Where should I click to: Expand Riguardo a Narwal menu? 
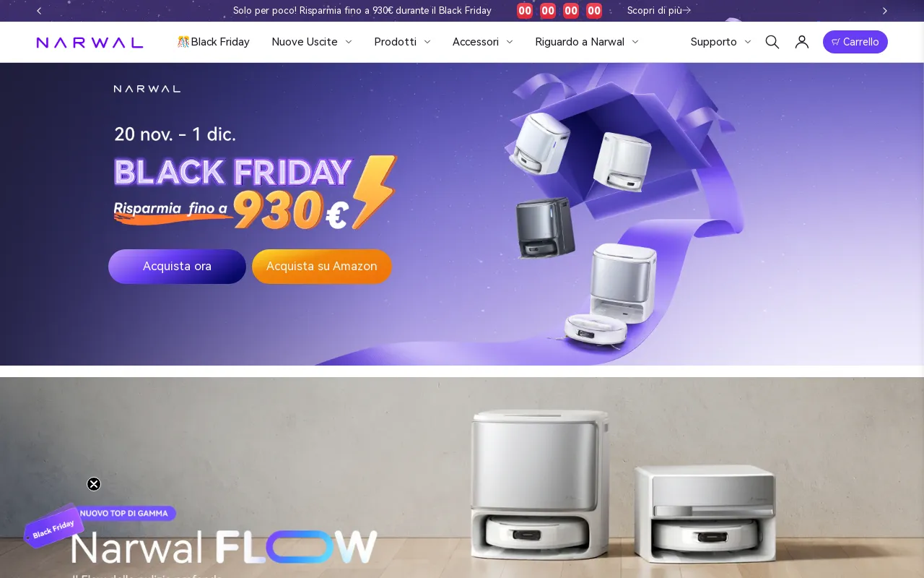pos(587,42)
